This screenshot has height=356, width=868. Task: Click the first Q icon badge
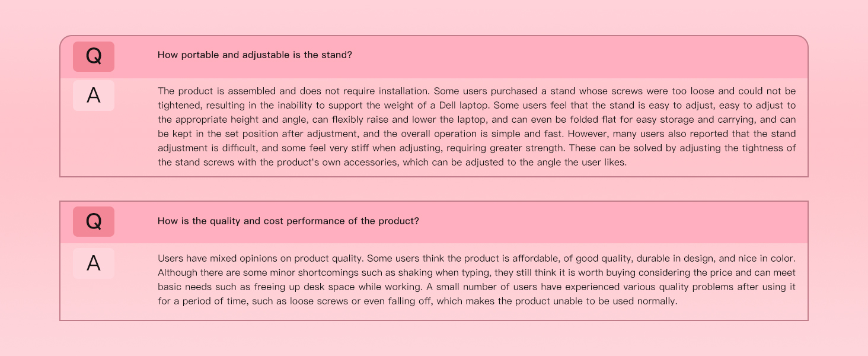click(94, 56)
